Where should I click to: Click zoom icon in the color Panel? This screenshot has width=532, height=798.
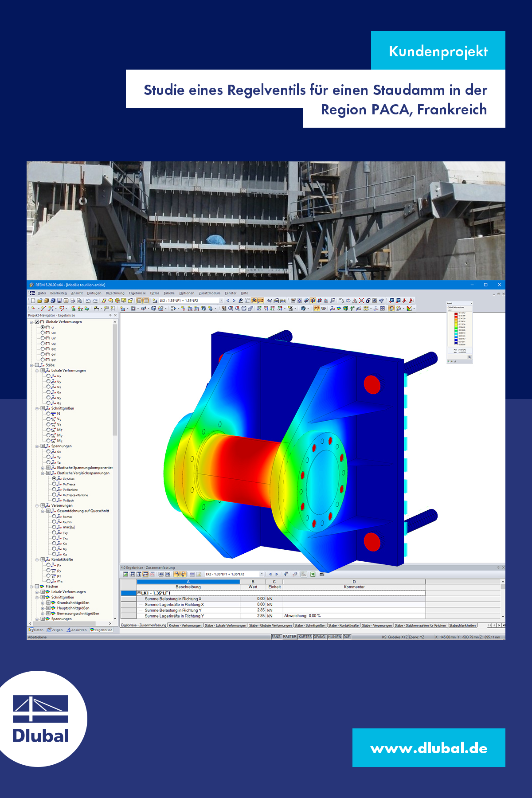click(469, 357)
